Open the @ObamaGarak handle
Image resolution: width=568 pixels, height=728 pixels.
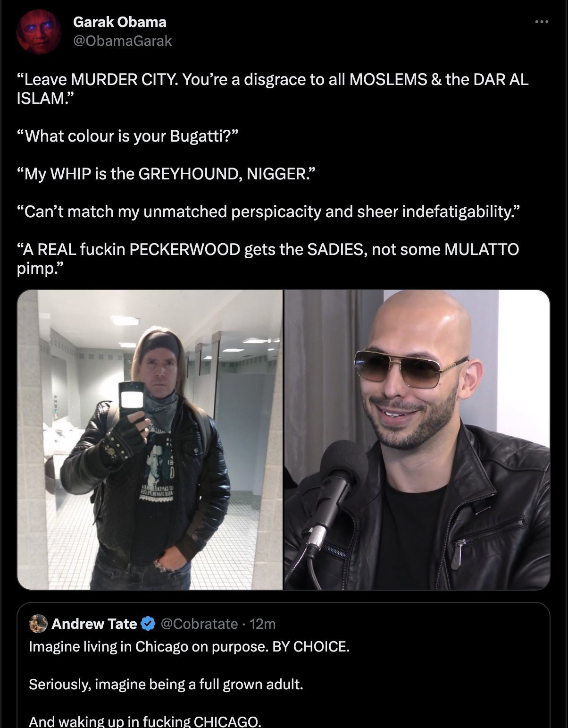point(123,41)
